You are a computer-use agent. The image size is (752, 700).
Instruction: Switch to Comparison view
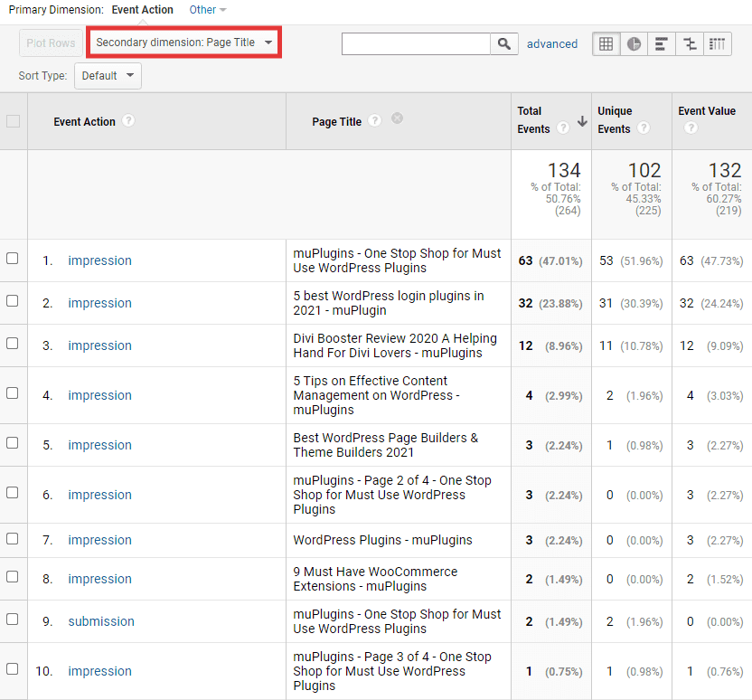point(690,44)
